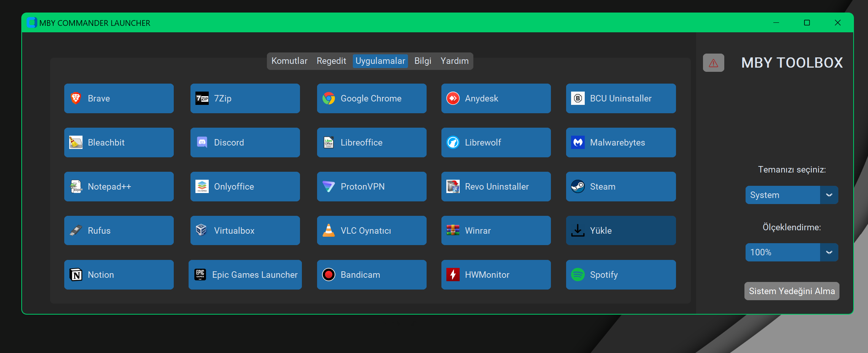The image size is (868, 353).
Task: Open the 100% scaling dropdown
Action: tap(792, 252)
